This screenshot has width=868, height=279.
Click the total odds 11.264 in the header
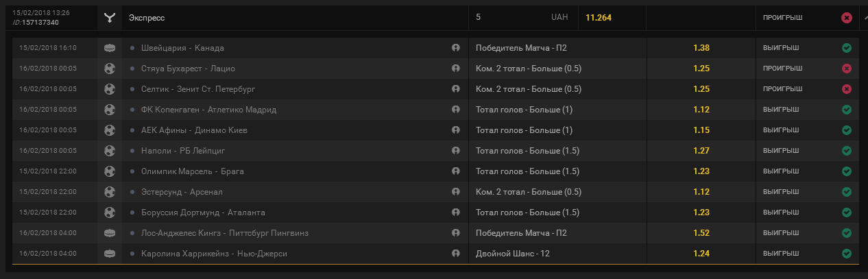(598, 18)
